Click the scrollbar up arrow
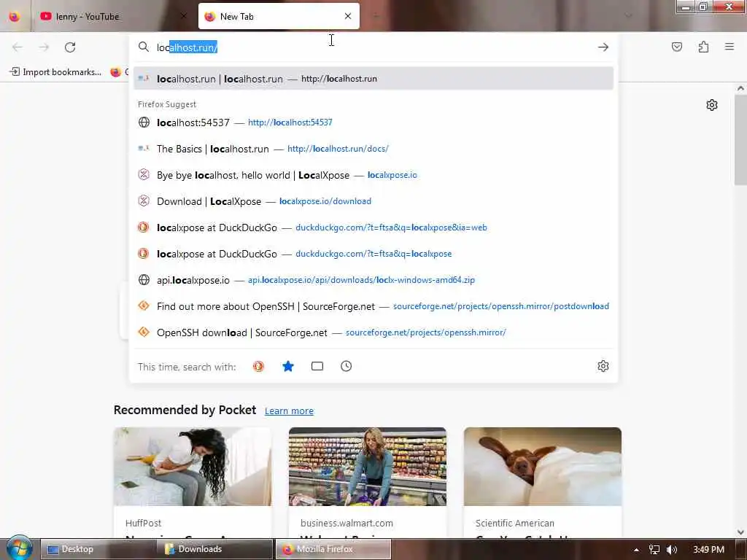This screenshot has width=747, height=560. [x=740, y=88]
